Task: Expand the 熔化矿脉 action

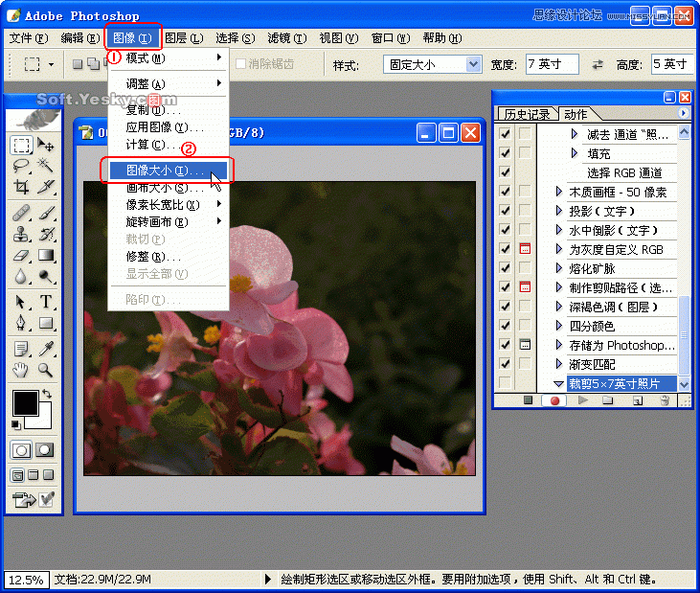Action: pos(558,268)
